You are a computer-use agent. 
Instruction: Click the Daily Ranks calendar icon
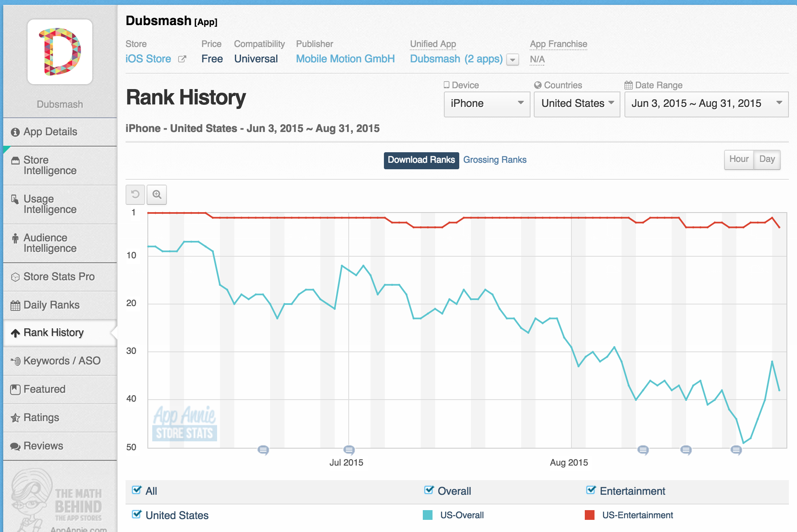pos(15,305)
